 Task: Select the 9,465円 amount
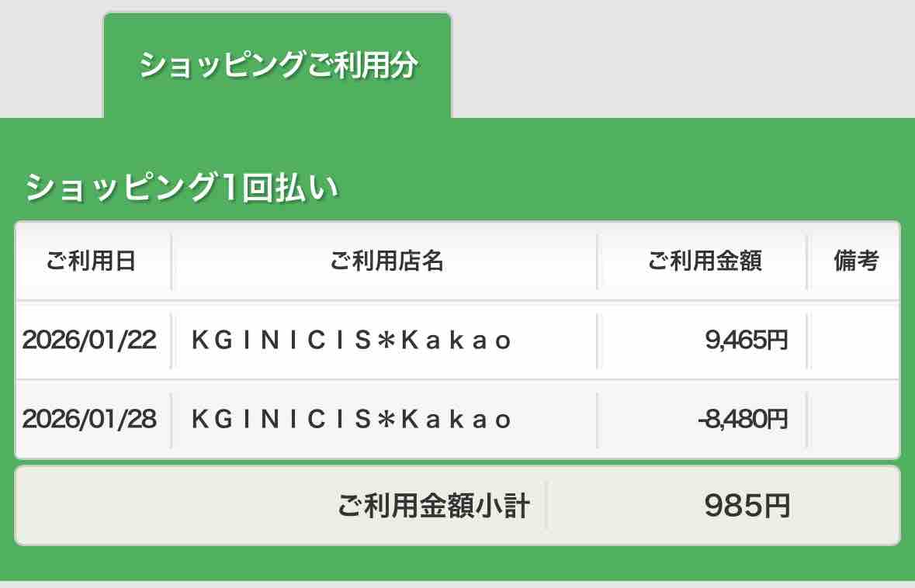pos(747,340)
